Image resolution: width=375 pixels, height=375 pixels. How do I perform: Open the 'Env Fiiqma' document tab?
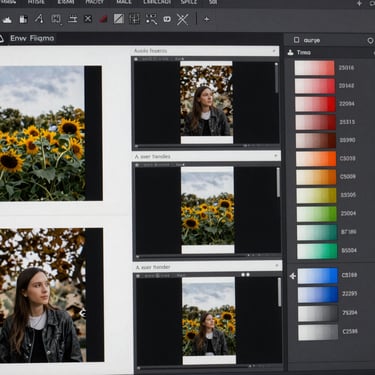coord(32,38)
